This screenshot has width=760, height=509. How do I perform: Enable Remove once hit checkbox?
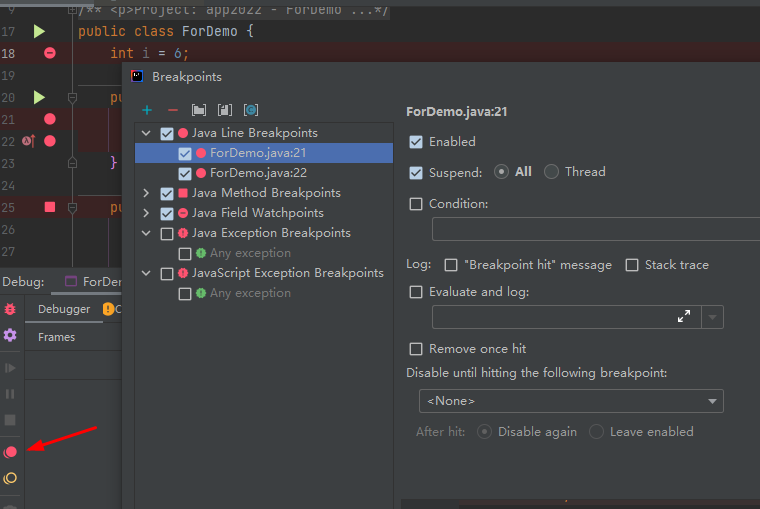pyautogui.click(x=416, y=349)
